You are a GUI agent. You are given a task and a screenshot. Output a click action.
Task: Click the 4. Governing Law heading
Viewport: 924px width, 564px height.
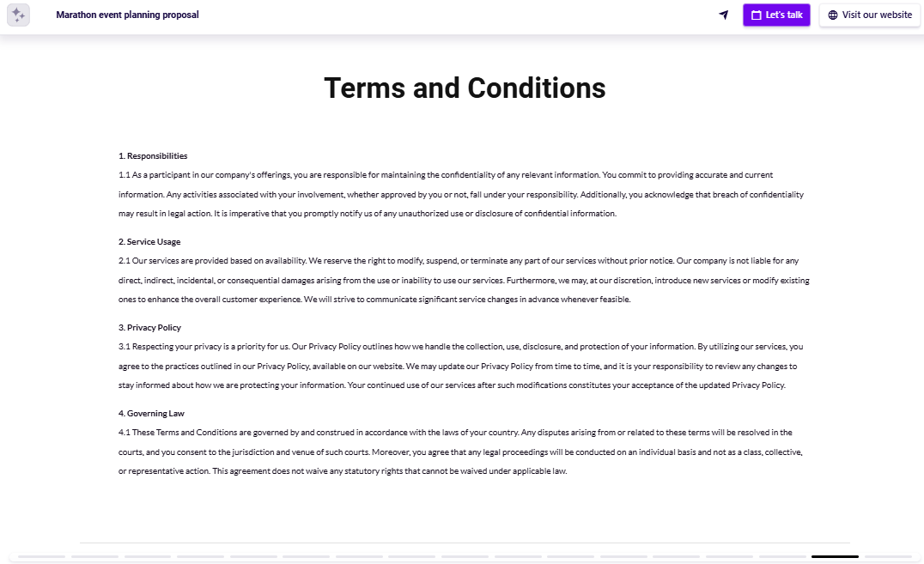[x=151, y=413]
